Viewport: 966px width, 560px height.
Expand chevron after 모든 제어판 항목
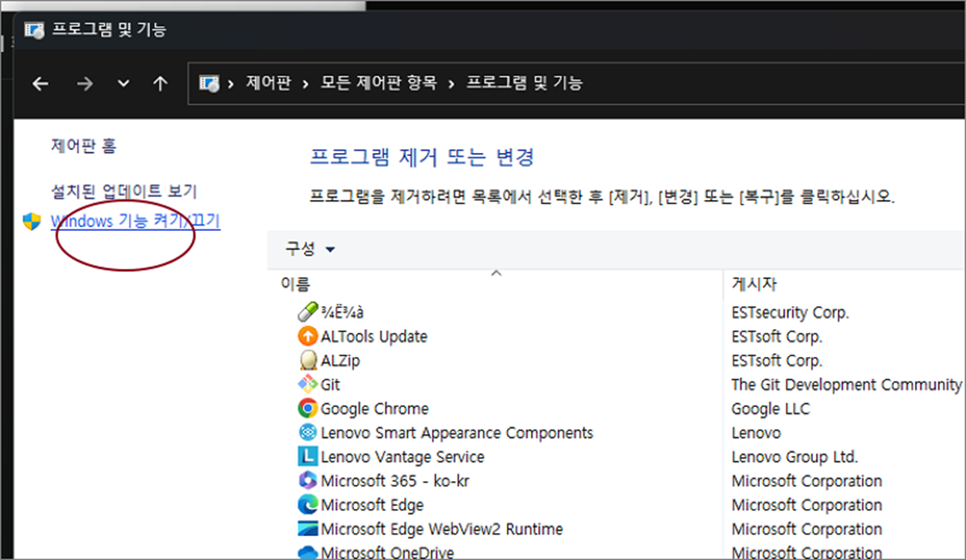point(452,83)
